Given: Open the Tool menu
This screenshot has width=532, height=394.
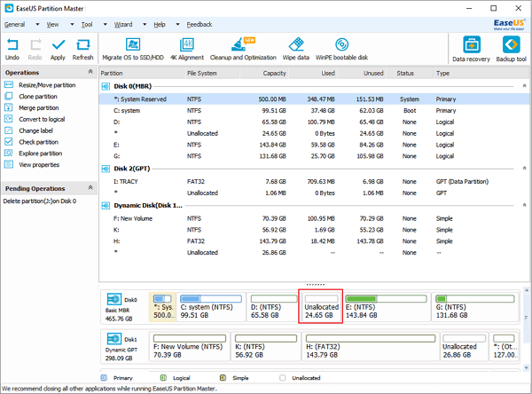Looking at the screenshot, I should pos(87,25).
